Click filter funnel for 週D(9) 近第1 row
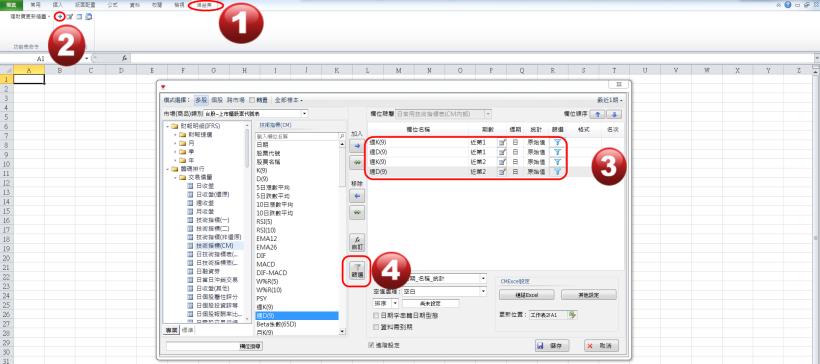This screenshot has width=820, height=364. pos(557,152)
